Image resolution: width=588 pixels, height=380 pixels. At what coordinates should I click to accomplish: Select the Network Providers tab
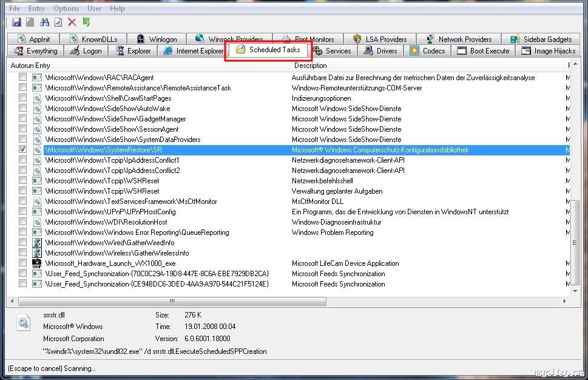tap(459, 39)
